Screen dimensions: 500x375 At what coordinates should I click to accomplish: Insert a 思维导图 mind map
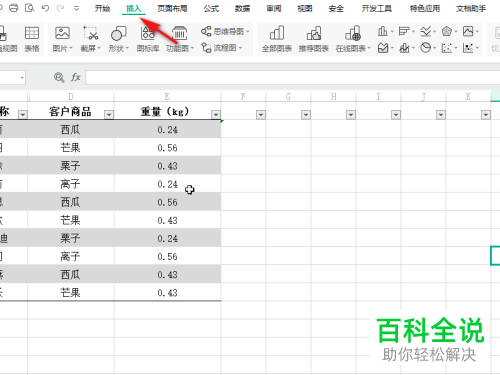pos(225,32)
